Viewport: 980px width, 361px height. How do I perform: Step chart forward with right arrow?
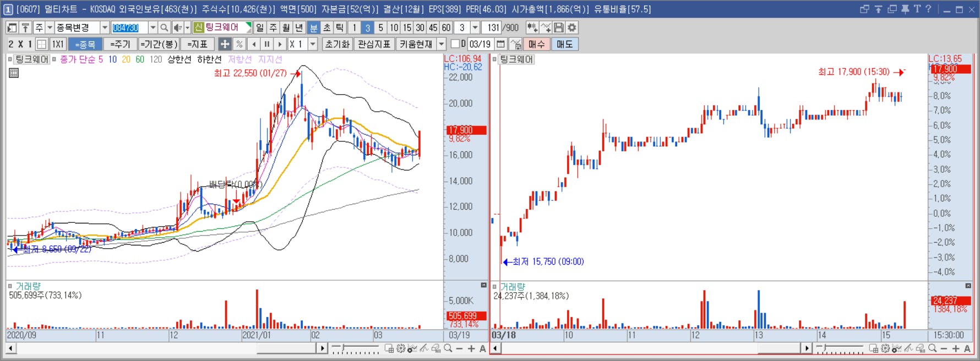pyautogui.click(x=280, y=44)
